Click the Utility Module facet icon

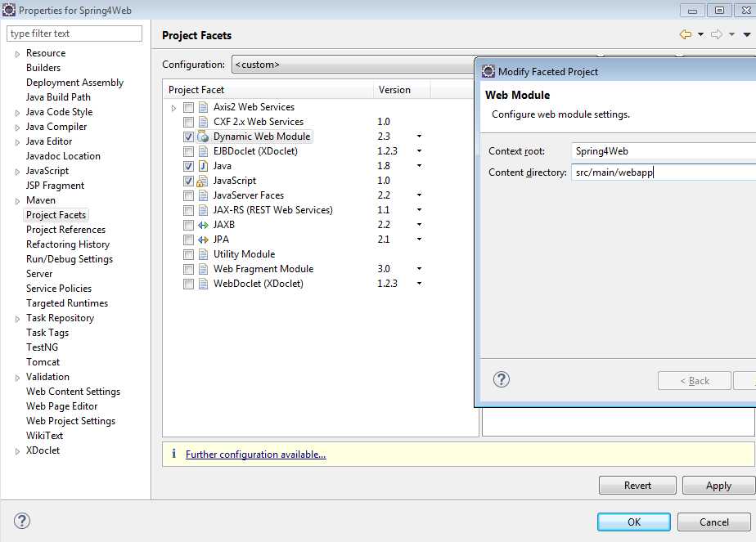point(204,254)
